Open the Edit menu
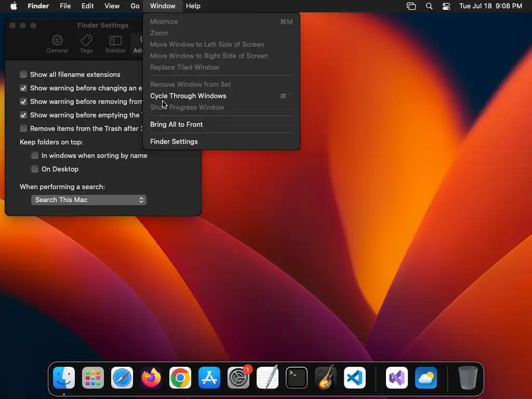This screenshot has height=399, width=532. (x=87, y=6)
